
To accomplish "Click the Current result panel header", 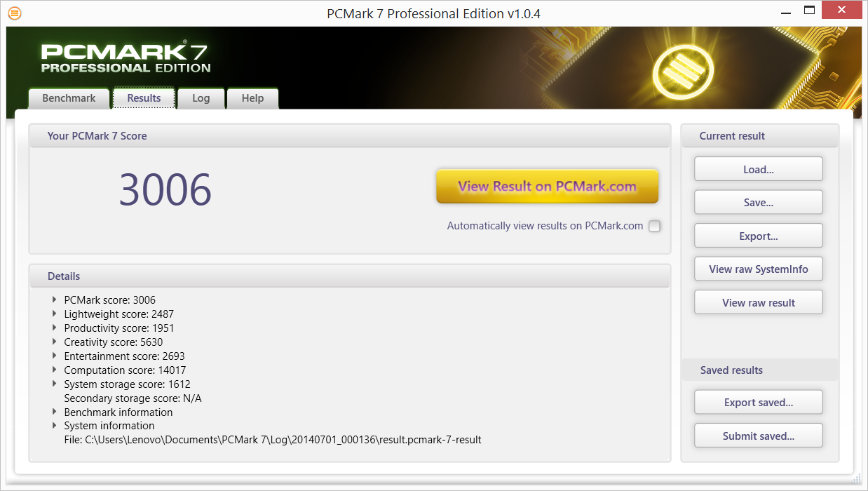I will tap(760, 136).
